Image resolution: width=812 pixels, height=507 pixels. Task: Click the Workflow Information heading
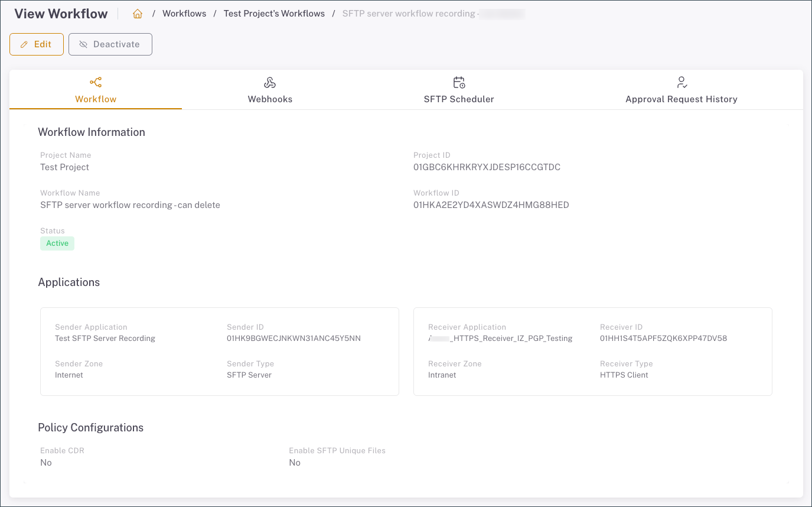[x=92, y=132]
